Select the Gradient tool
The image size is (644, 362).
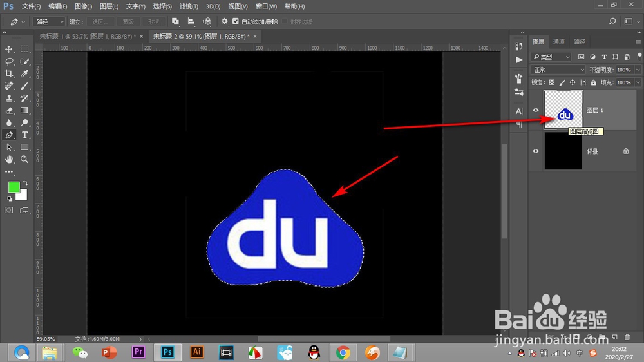coord(24,111)
